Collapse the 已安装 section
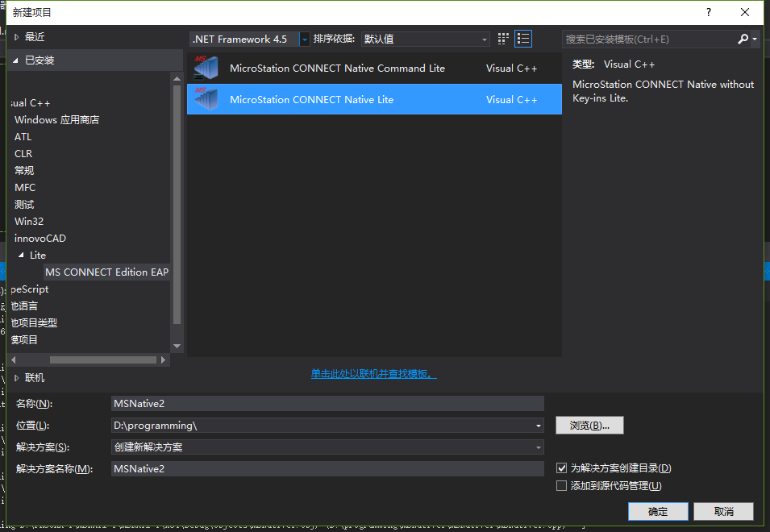This screenshot has width=770, height=532. click(x=15, y=60)
